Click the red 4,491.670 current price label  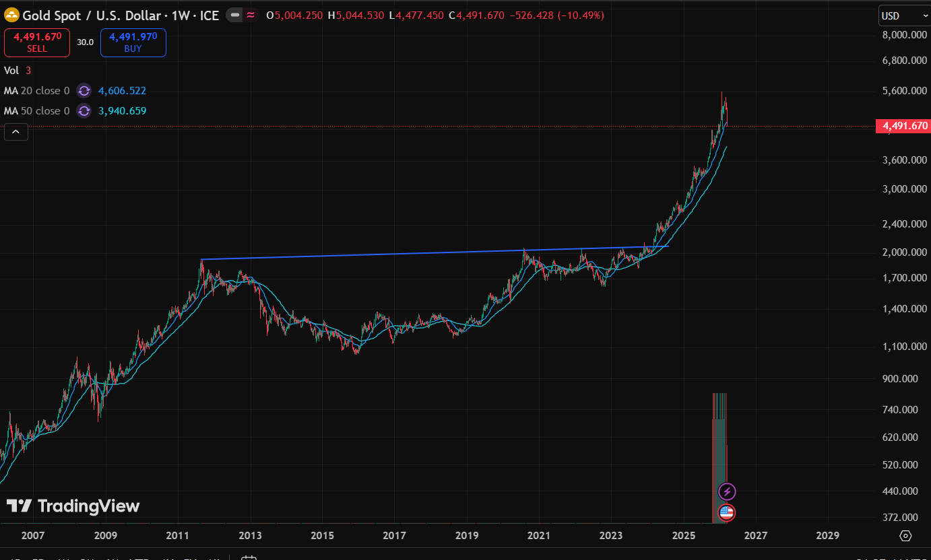(902, 126)
